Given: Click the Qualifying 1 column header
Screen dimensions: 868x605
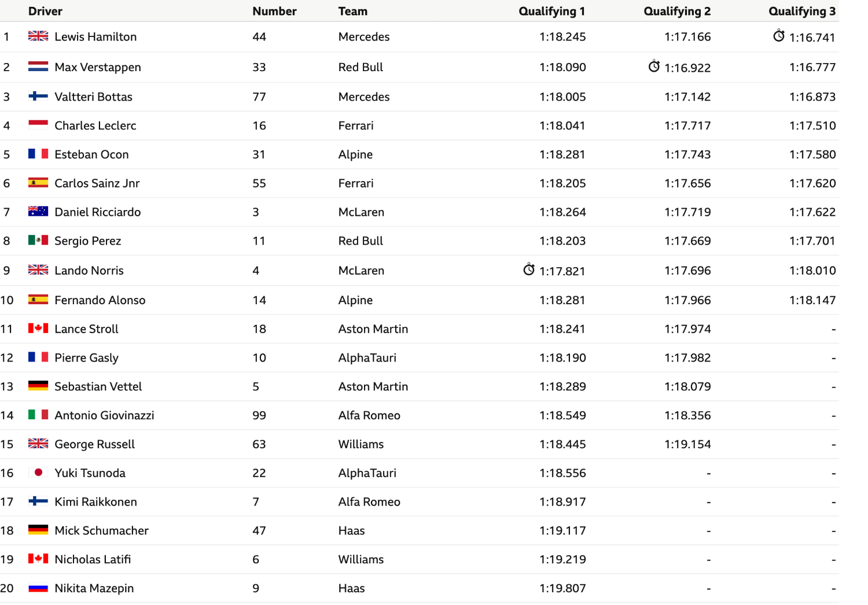Looking at the screenshot, I should [x=552, y=11].
